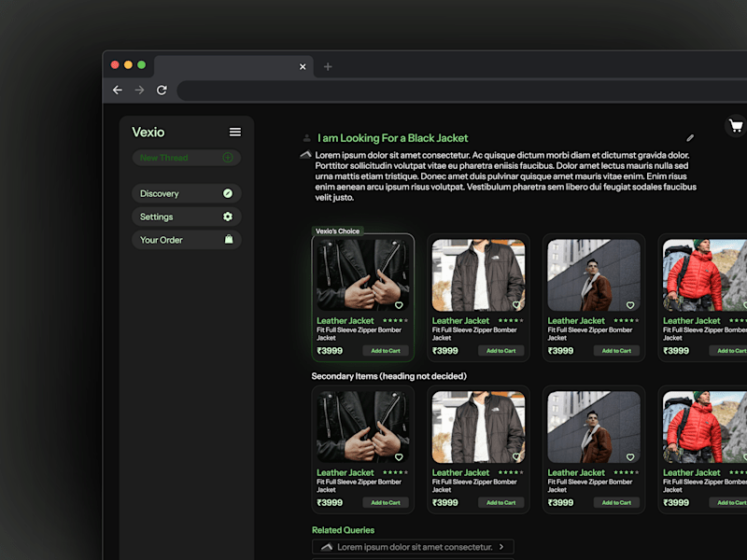The height and width of the screenshot is (560, 747).
Task: Open the Settings menu item
Action: click(x=187, y=217)
